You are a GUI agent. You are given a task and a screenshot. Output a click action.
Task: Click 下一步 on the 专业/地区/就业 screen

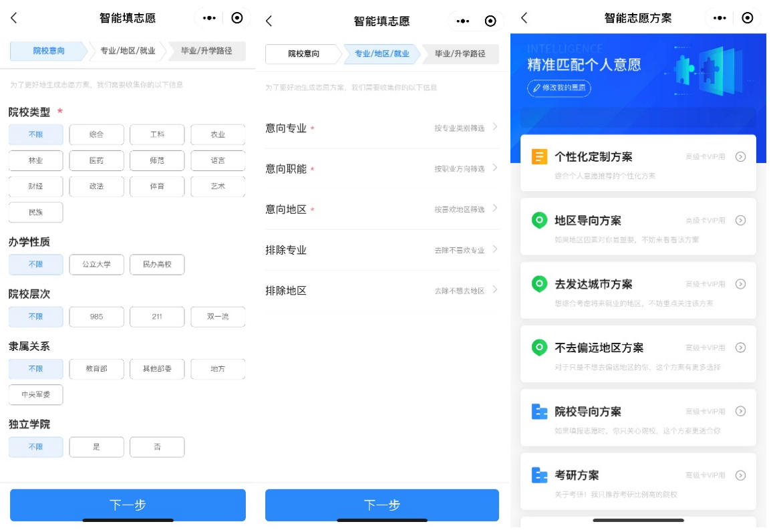[382, 505]
